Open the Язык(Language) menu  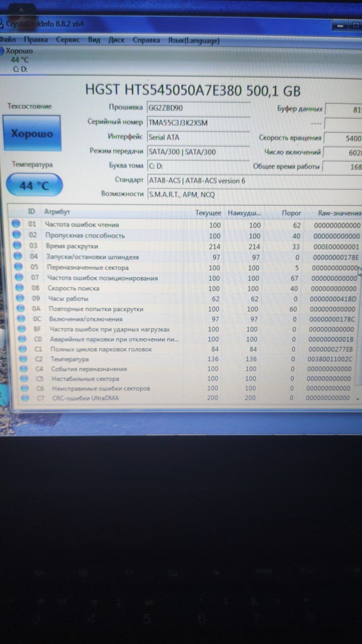tap(194, 40)
